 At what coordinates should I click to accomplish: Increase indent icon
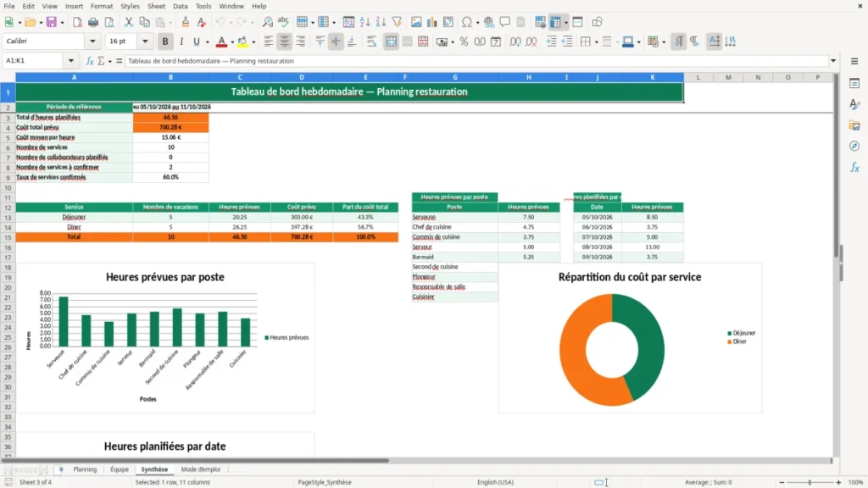pos(551,42)
